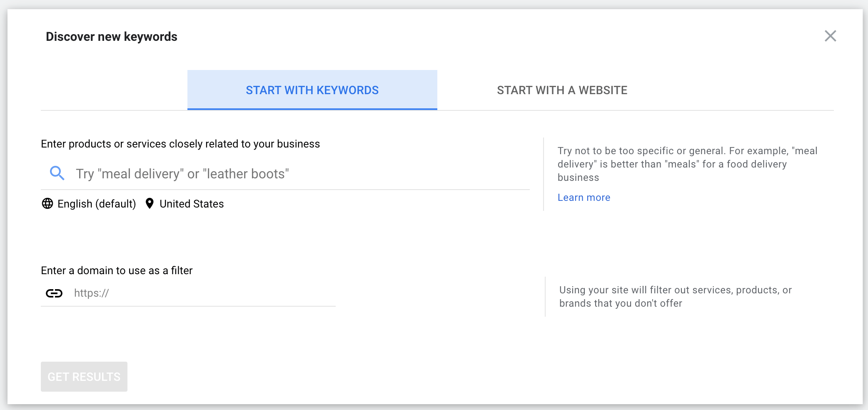868x410 pixels.
Task: Click the "Discover new keywords" heading
Action: (x=112, y=37)
